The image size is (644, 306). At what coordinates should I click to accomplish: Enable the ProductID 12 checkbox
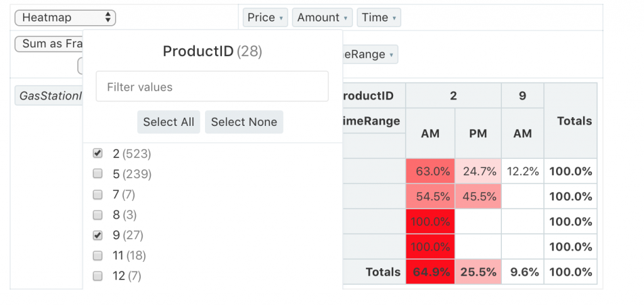click(x=97, y=276)
